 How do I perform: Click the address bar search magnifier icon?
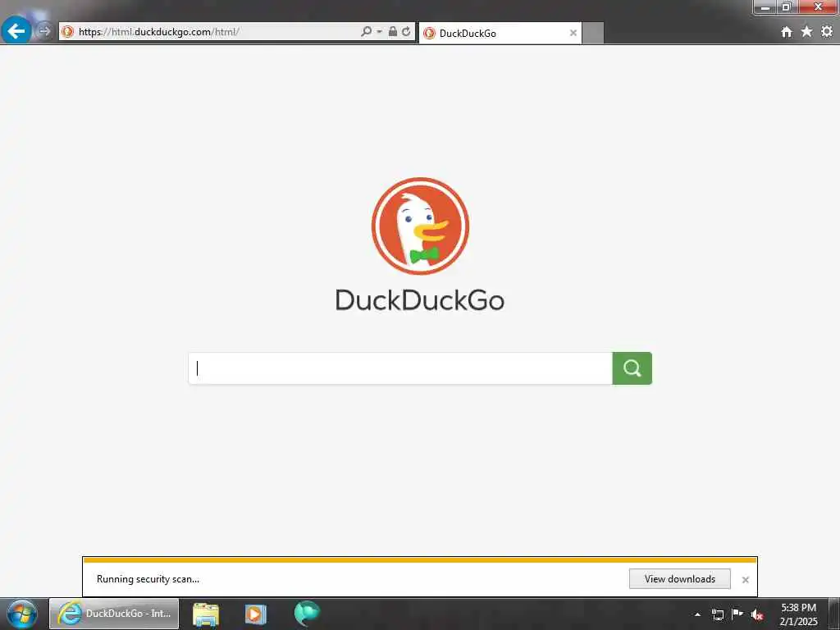[x=366, y=32]
